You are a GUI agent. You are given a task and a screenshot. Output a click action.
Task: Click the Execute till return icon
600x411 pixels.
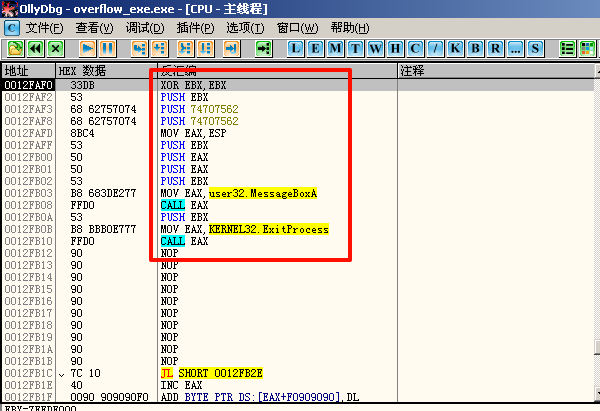[232, 49]
